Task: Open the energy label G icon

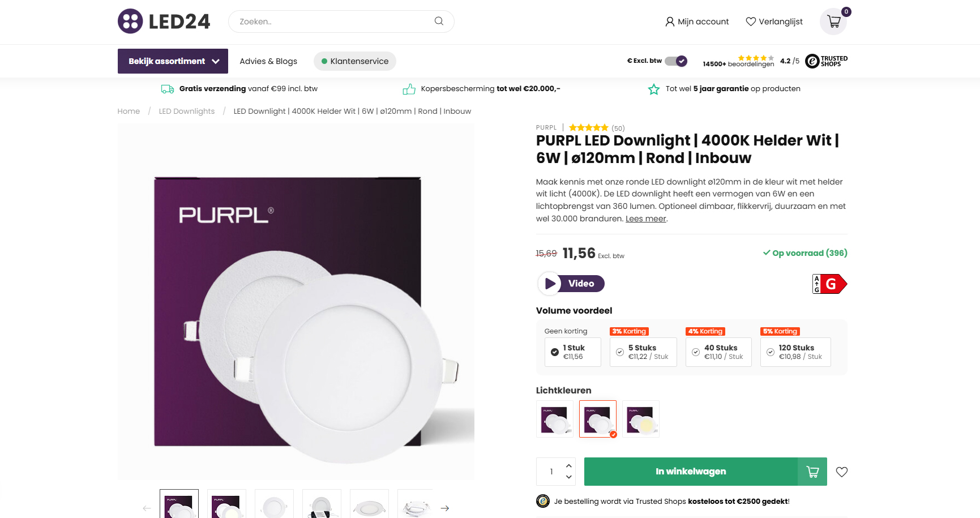Action: (829, 284)
